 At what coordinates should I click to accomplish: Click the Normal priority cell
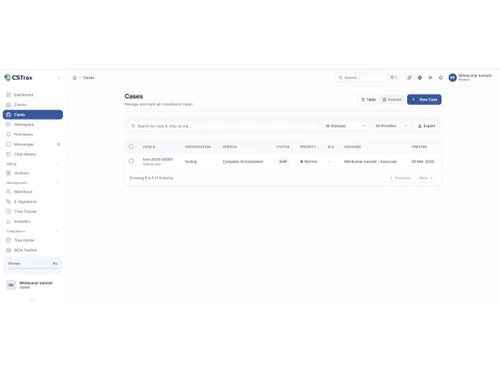point(309,161)
